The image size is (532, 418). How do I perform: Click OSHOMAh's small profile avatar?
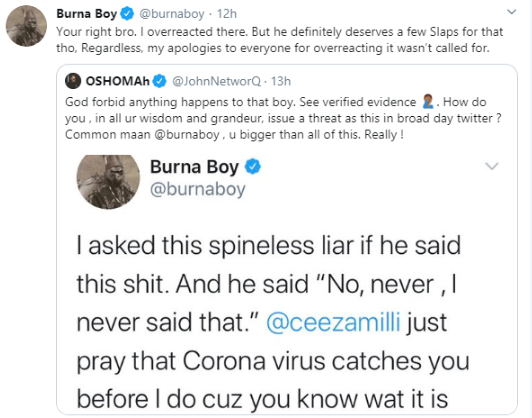(73, 81)
